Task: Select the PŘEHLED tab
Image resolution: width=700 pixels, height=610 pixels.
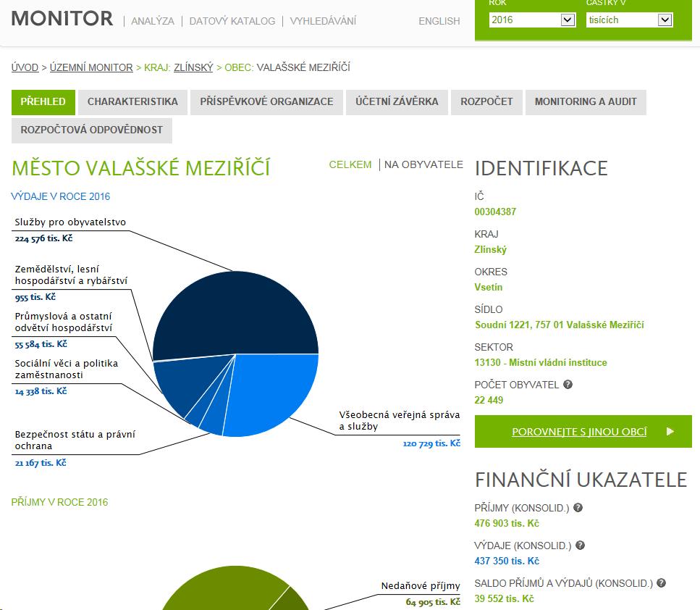Action: point(43,102)
